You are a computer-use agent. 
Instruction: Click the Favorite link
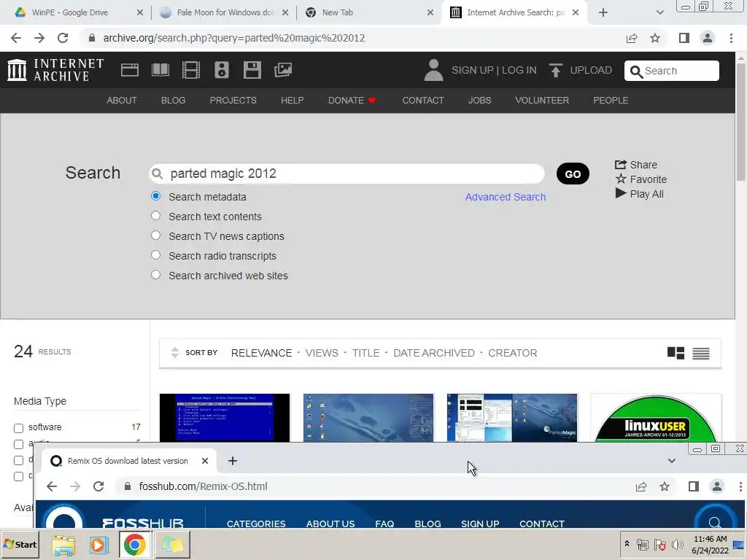pos(640,179)
